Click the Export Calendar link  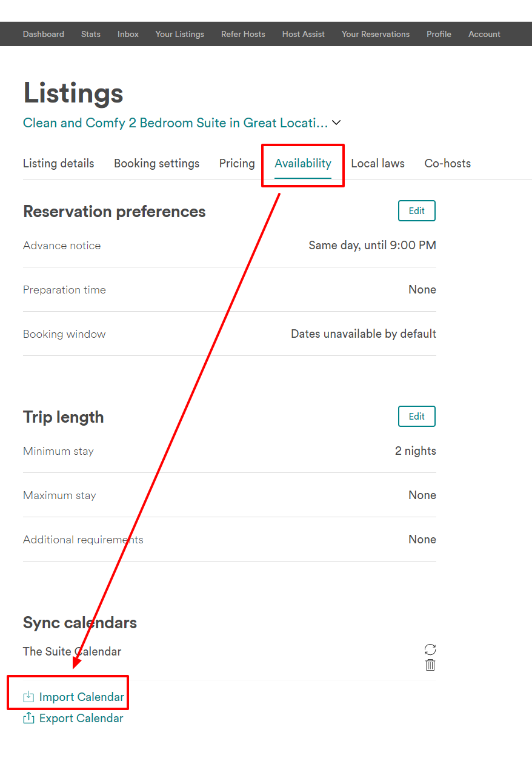pos(81,718)
